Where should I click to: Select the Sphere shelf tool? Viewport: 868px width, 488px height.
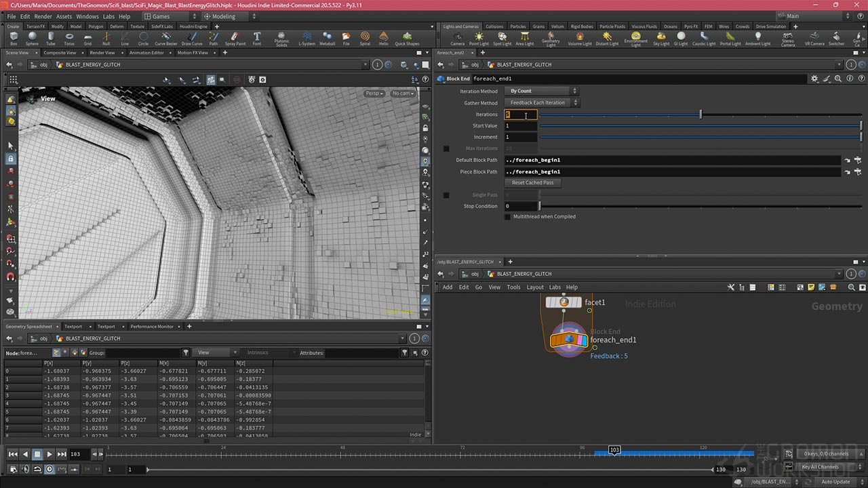tap(32, 38)
